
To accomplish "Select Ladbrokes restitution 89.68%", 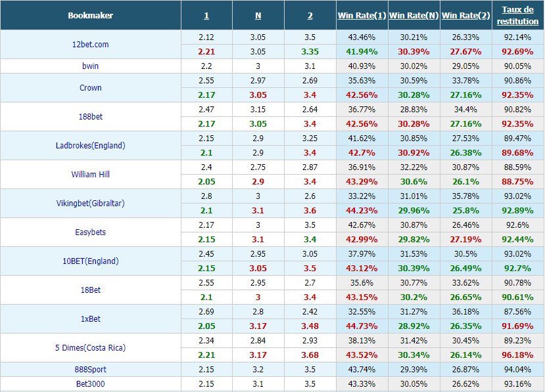I will point(517,153).
